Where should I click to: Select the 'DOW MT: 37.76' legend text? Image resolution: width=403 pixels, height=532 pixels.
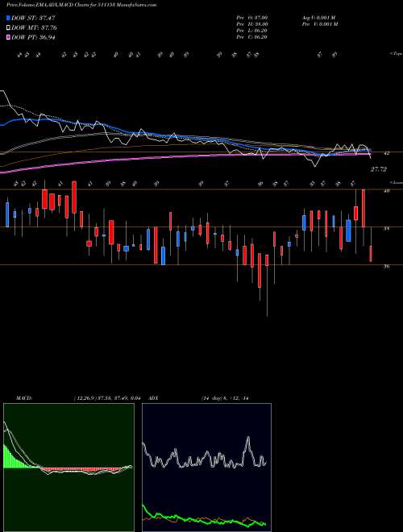[x=34, y=27]
